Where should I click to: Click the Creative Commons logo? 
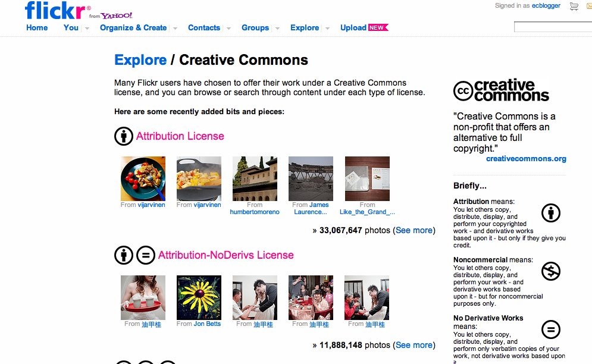tap(501, 90)
